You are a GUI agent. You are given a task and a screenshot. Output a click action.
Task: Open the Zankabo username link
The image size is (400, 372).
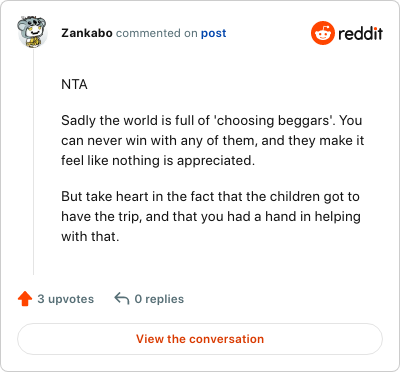pos(87,33)
